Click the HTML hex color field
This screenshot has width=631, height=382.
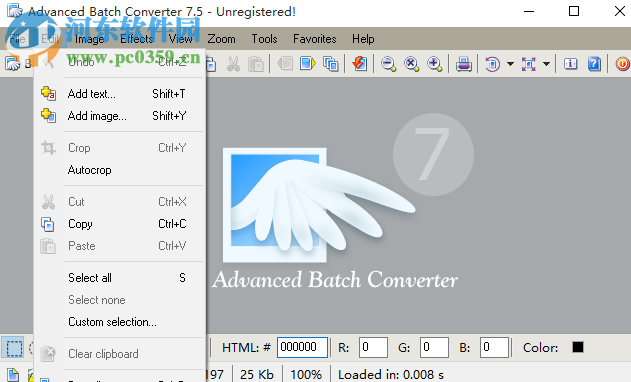tap(302, 347)
